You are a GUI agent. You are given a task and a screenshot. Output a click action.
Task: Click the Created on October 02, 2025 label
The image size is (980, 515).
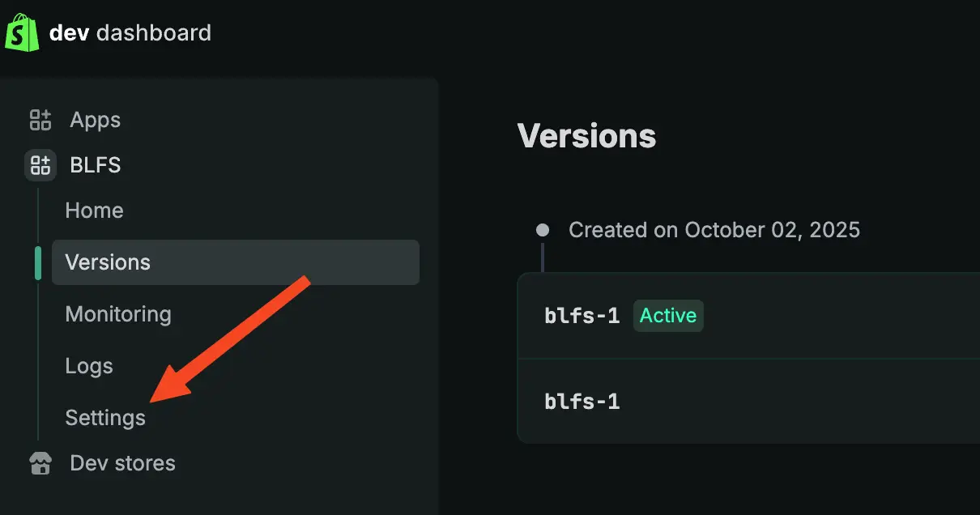tap(715, 229)
